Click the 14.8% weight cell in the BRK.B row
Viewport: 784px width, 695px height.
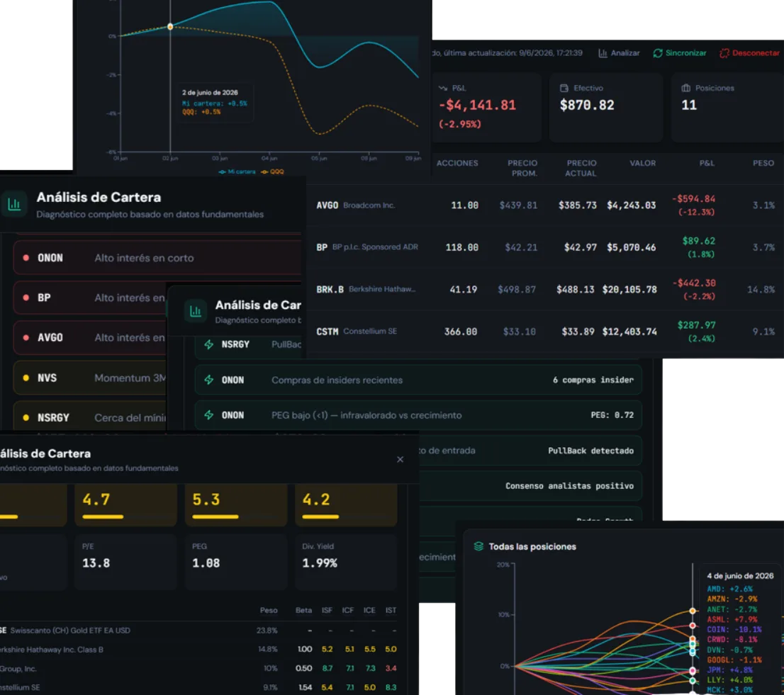[x=761, y=289]
